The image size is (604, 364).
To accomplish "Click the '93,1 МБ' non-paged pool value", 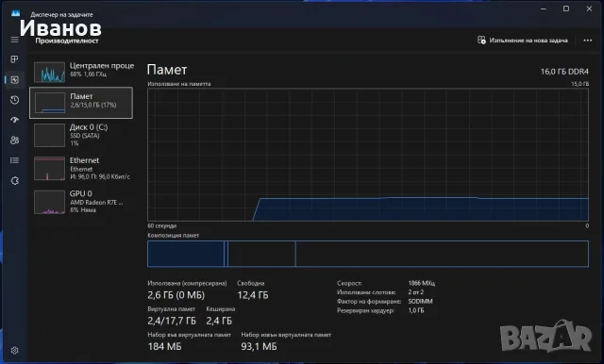I will pos(259,347).
